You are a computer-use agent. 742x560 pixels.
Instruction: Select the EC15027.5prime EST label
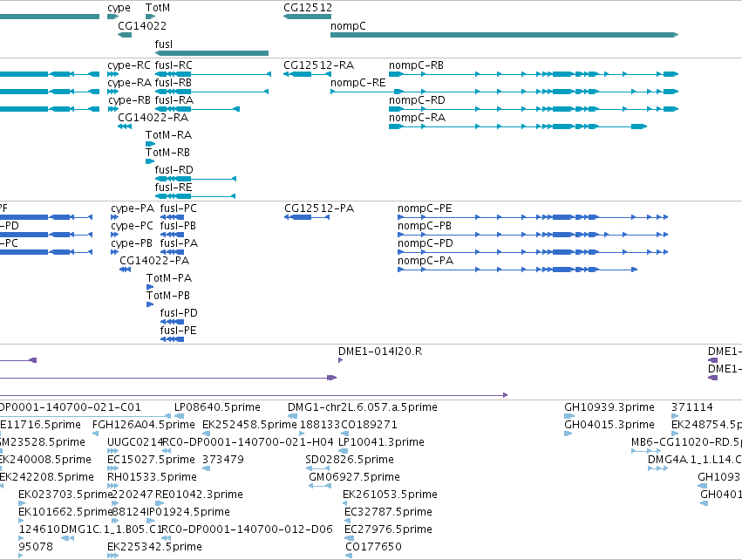[x=151, y=460]
